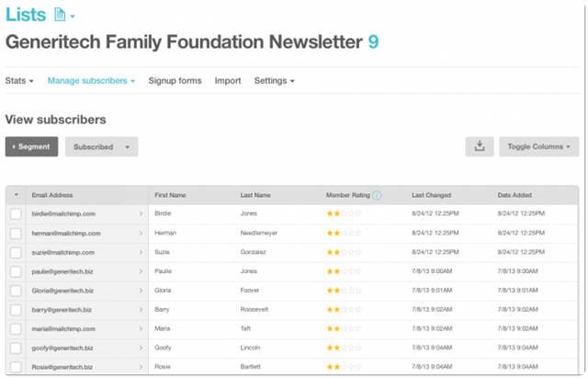Sort by Date Added column header
This screenshot has height=378, width=588.
[x=514, y=195]
